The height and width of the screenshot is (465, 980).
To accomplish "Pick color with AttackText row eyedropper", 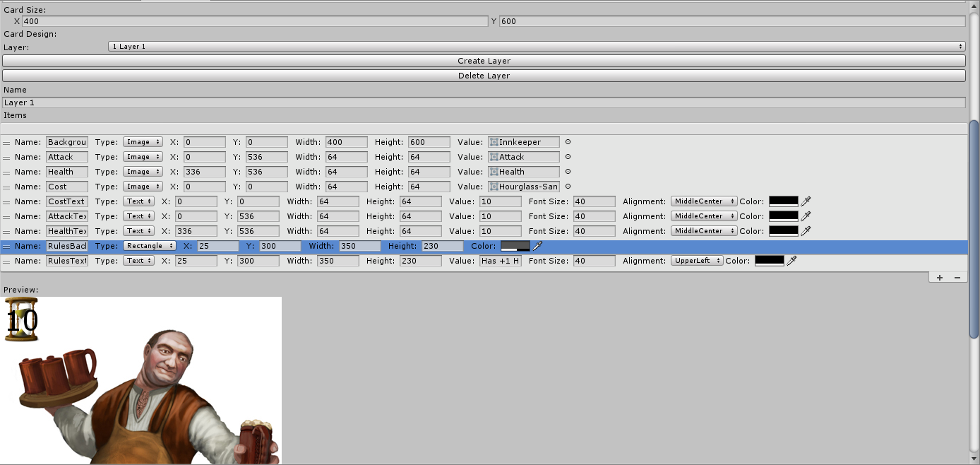I will 806,216.
